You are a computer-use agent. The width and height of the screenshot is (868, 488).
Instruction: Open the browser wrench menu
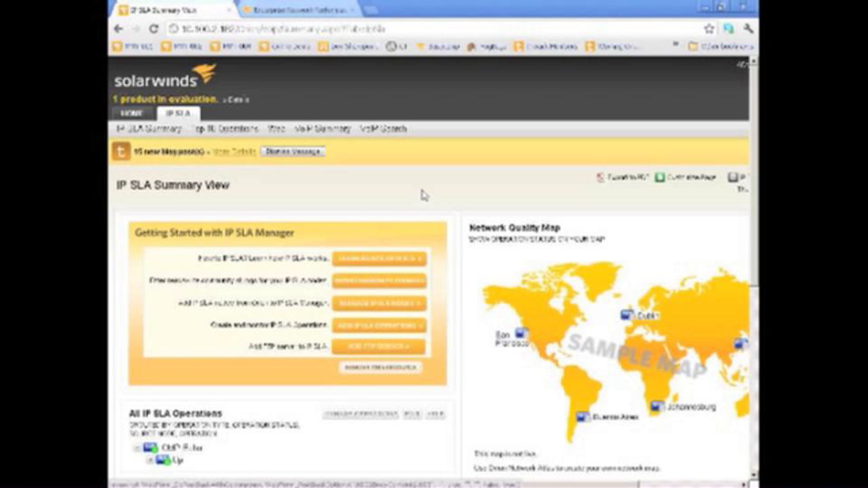[x=748, y=29]
